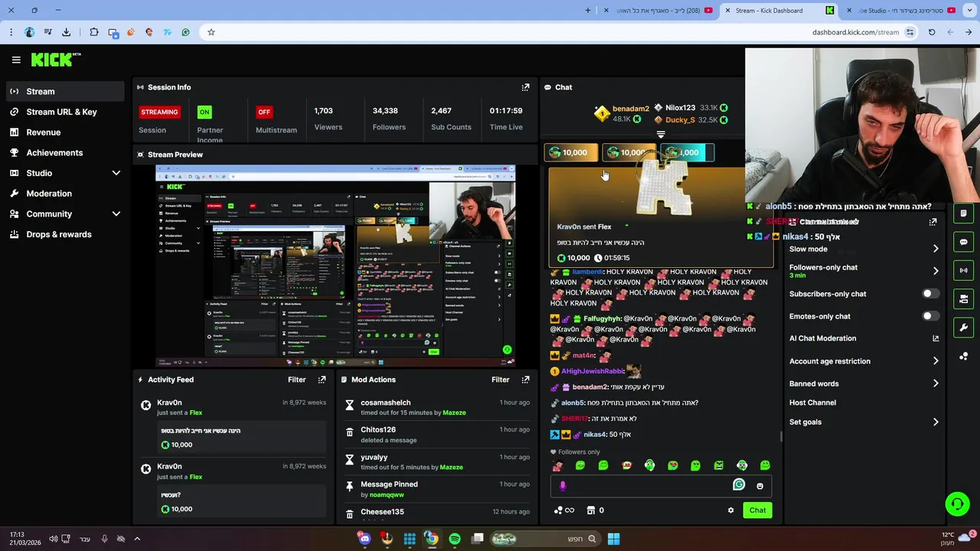The height and width of the screenshot is (551, 980).
Task: Click the Windows Start button
Action: [x=614, y=539]
